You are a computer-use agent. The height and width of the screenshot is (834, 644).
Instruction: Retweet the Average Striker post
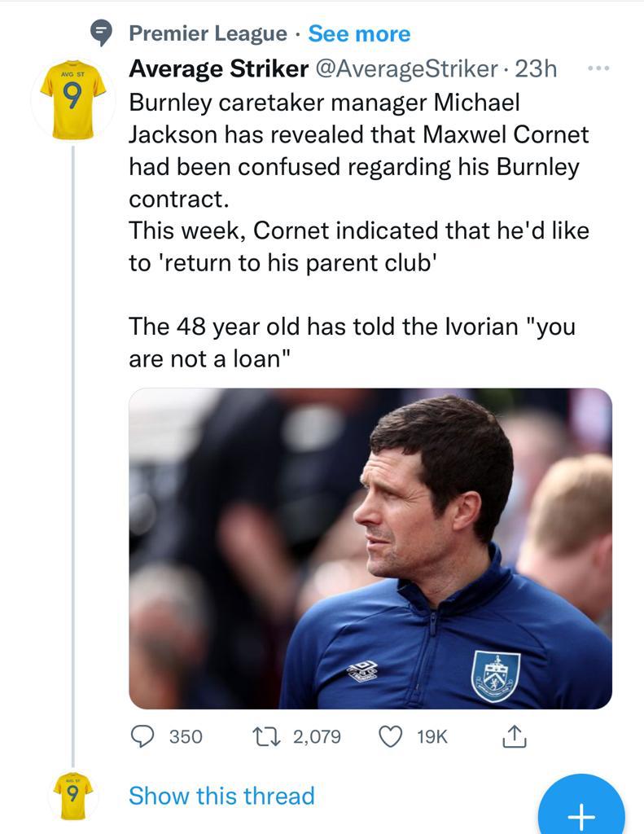pos(269,736)
